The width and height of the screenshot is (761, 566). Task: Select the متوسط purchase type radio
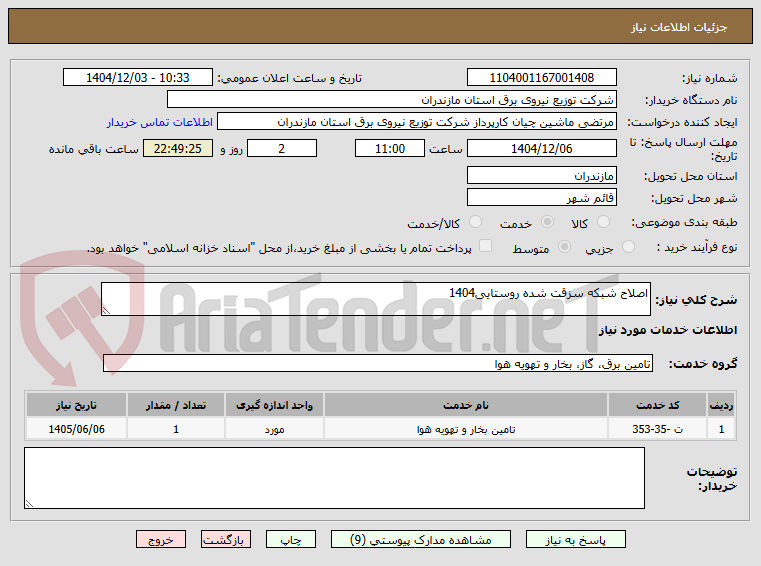tap(564, 247)
